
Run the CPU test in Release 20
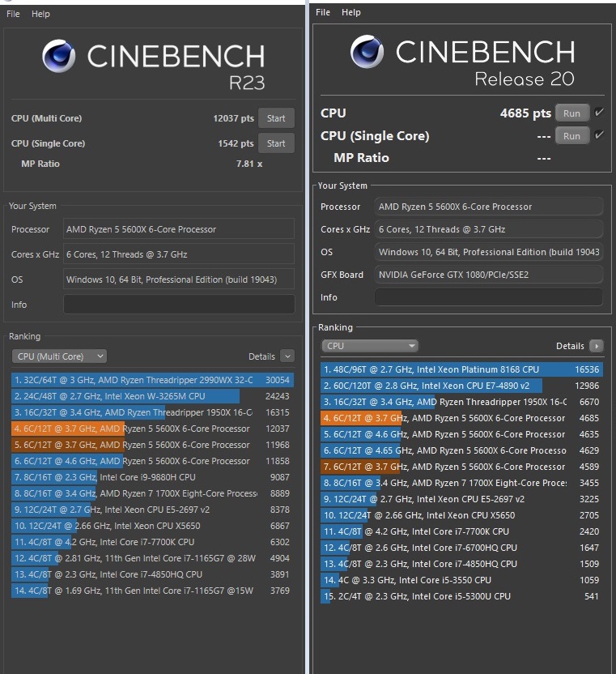[x=571, y=113]
